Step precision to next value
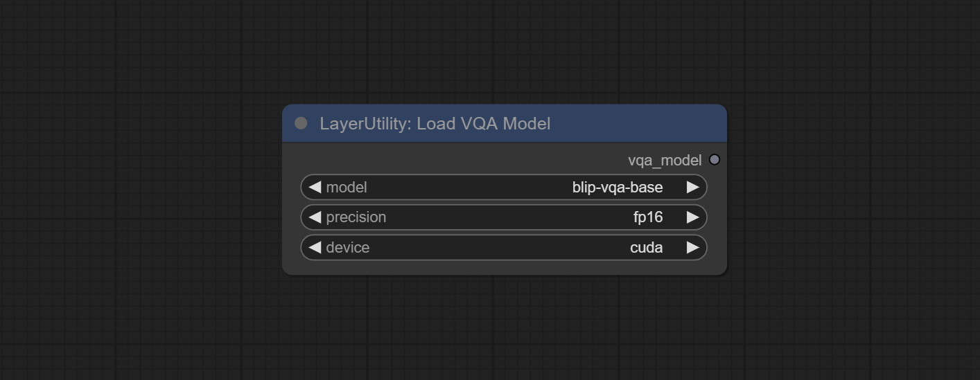 click(692, 217)
